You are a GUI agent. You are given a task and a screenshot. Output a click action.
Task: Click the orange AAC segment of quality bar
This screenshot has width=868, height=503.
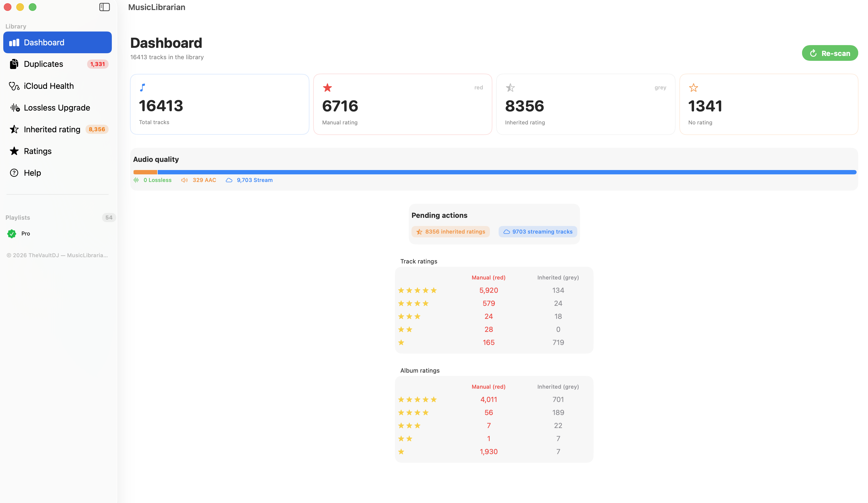click(145, 172)
